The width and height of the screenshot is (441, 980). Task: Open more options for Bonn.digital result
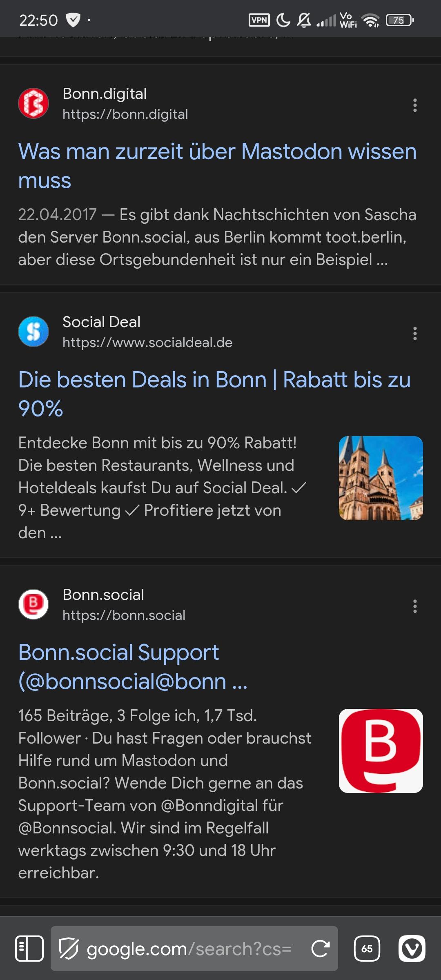[x=415, y=105]
